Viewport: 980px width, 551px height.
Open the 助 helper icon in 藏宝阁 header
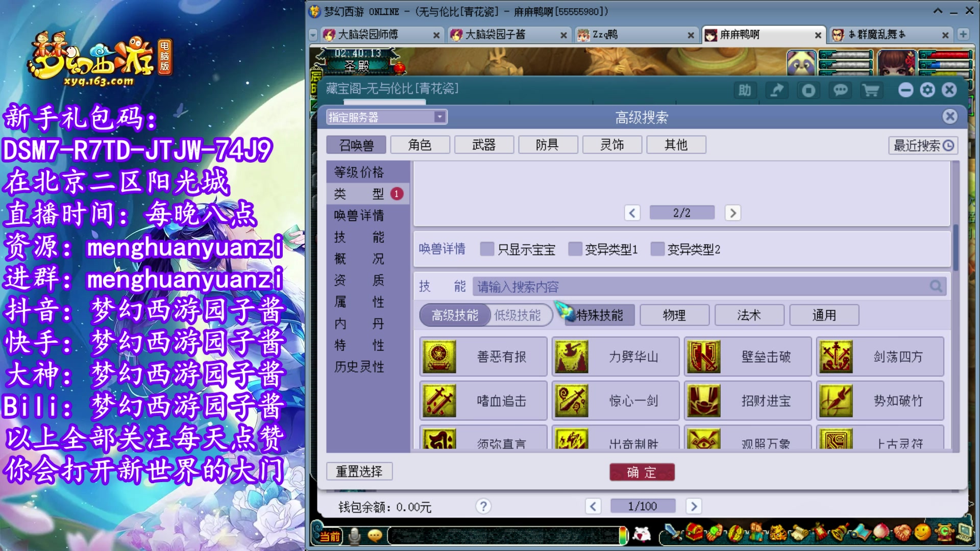745,91
